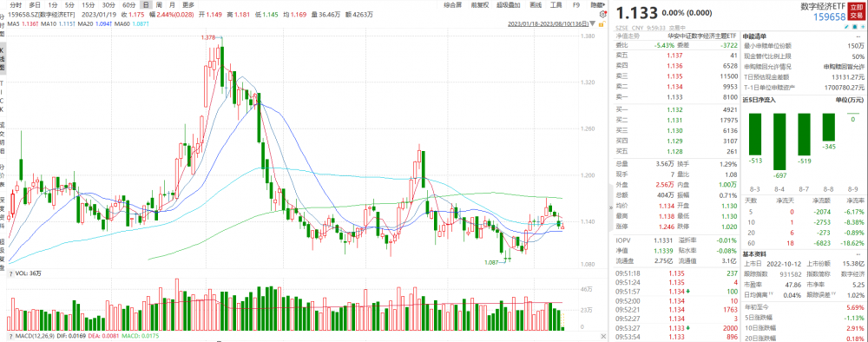Viewport: 868px width, 342px height.
Task: Click the 1.087 low price marker
Action: [x=491, y=262]
